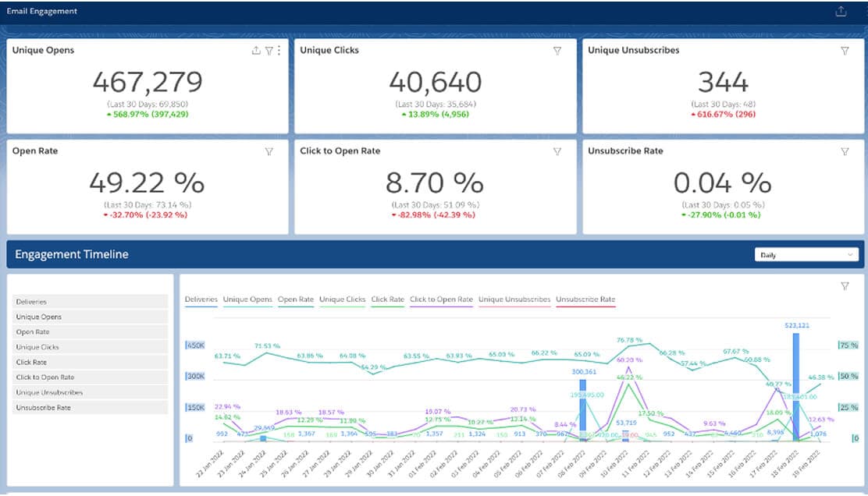The image size is (868, 496).
Task: Click the 300,361 deliveries bar in chart
Action: [582, 409]
